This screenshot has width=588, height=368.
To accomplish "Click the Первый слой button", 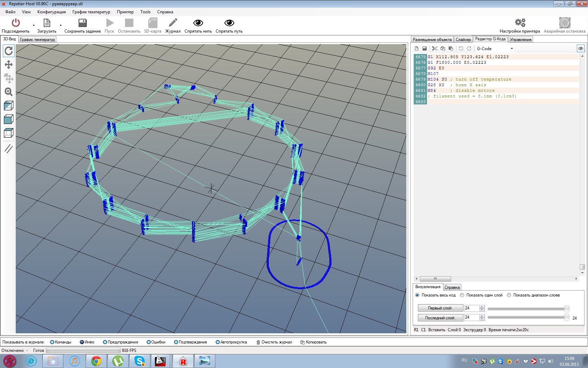I will coord(440,308).
